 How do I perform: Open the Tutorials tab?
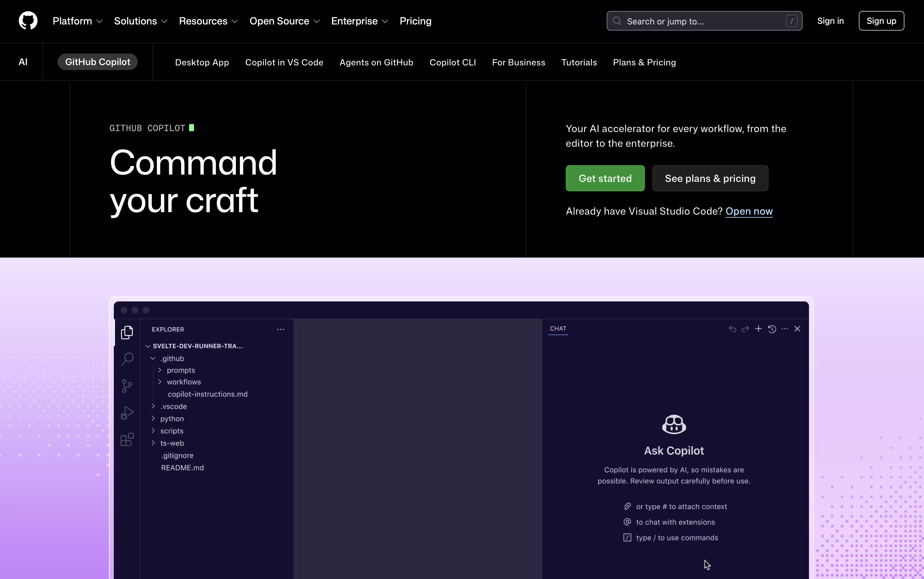[579, 62]
